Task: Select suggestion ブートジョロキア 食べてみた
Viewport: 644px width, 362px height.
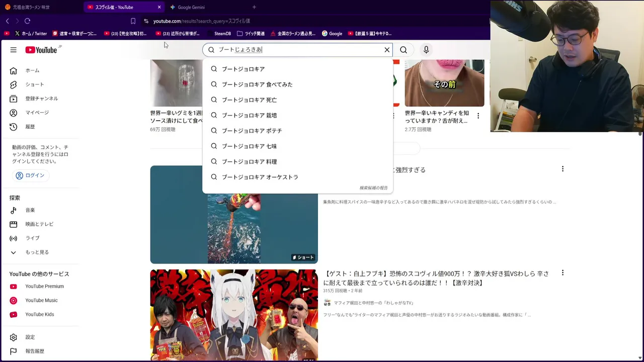Action: (297, 84)
